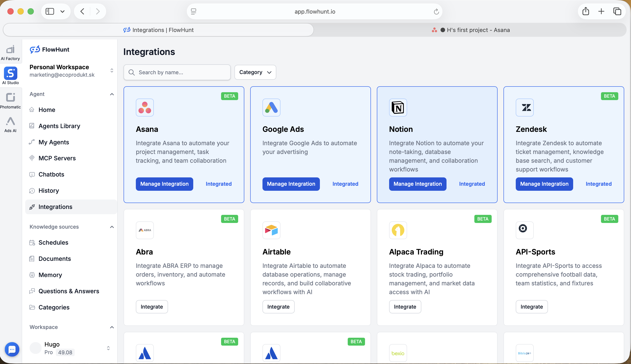Screen dimensions: 631x364
Task: Switch to the Integrations menu item
Action: 55,207
